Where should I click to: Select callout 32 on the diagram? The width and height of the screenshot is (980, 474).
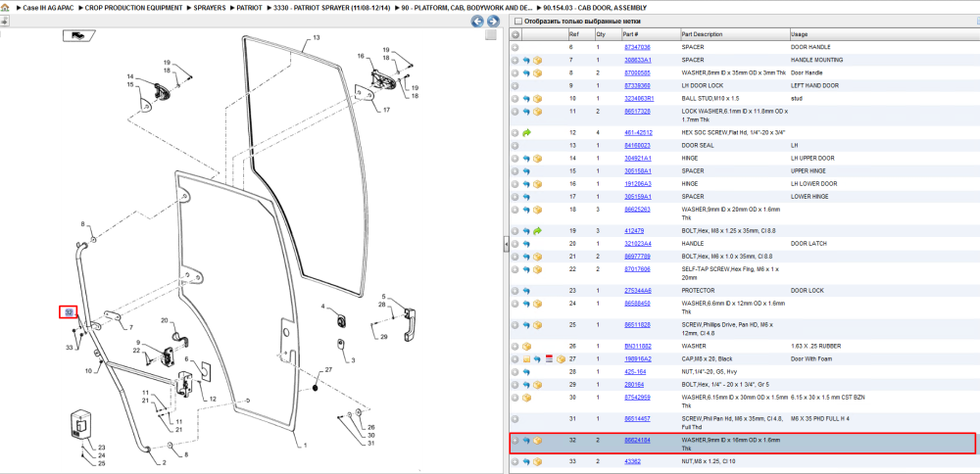click(x=69, y=311)
